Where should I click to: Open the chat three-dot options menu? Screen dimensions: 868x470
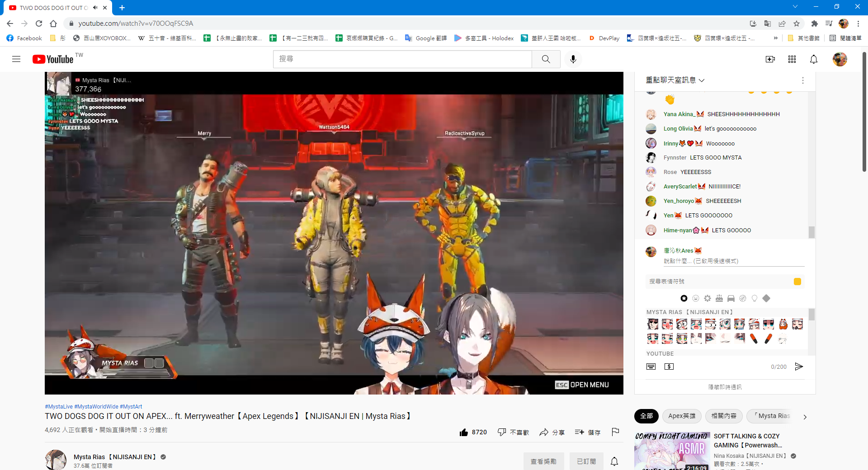[x=803, y=80]
